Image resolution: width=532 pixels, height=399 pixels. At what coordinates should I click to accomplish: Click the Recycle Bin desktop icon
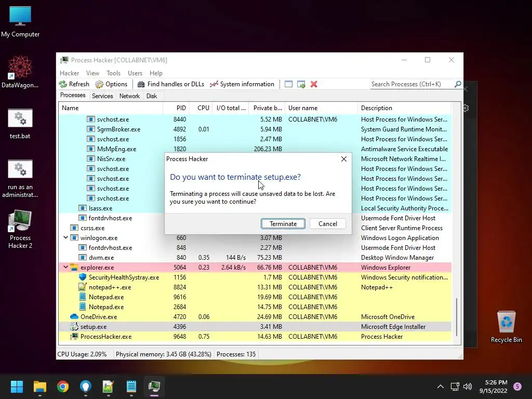[x=506, y=327]
